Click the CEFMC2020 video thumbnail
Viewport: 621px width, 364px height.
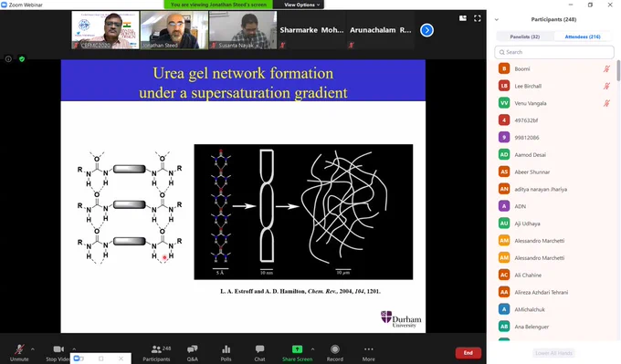(x=105, y=30)
